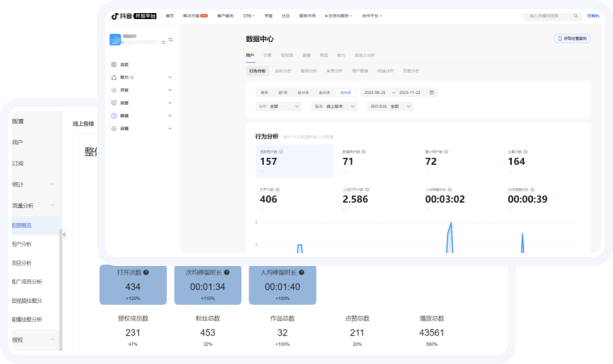Image resolution: width=613 pixels, height=364 pixels.
Task: Click the switch-app icon beside the app name
Action: coord(171,39)
